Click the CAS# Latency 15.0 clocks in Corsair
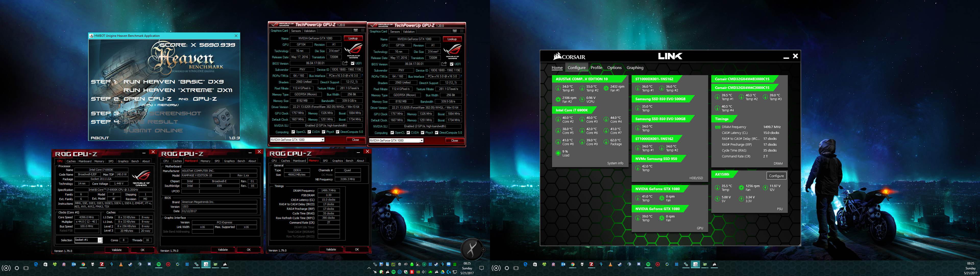The image size is (980, 276). coord(771,133)
